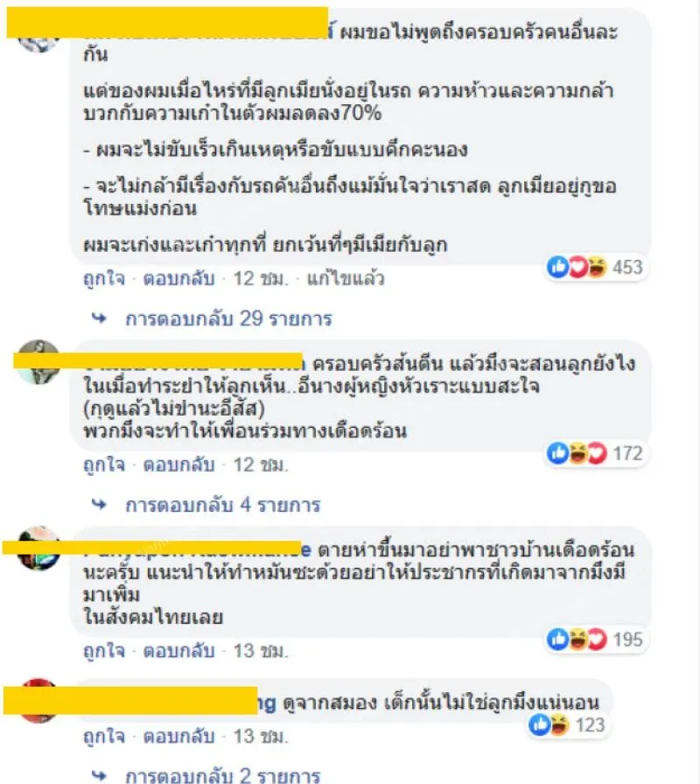Image resolution: width=700 pixels, height=784 pixels.
Task: Click the reaction icons beside the 123 count
Action: coord(549,725)
